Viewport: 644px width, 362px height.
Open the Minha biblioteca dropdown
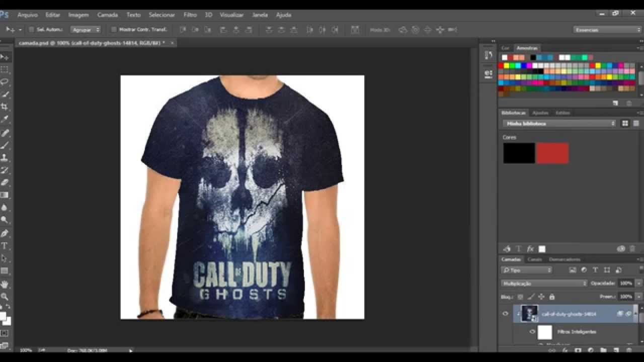point(559,123)
